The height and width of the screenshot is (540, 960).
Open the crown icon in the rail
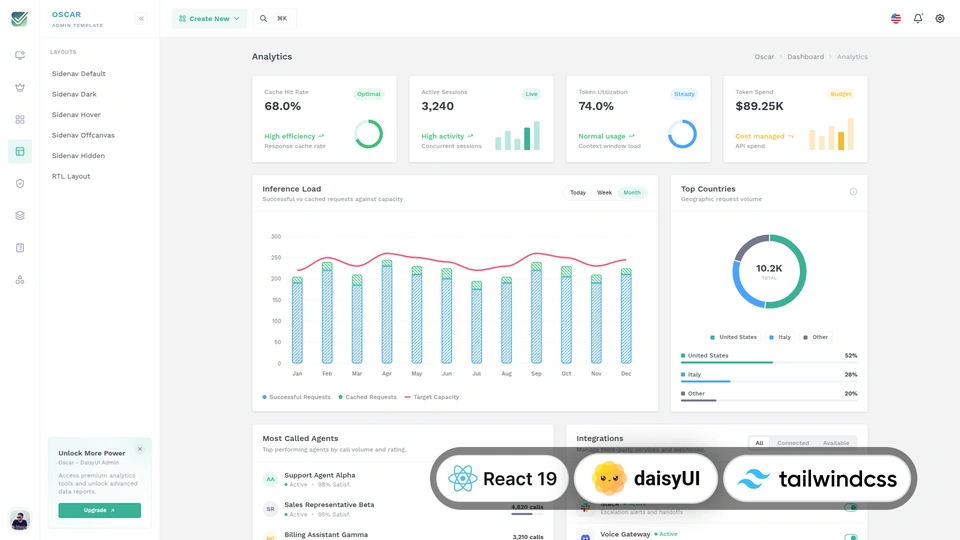20,88
